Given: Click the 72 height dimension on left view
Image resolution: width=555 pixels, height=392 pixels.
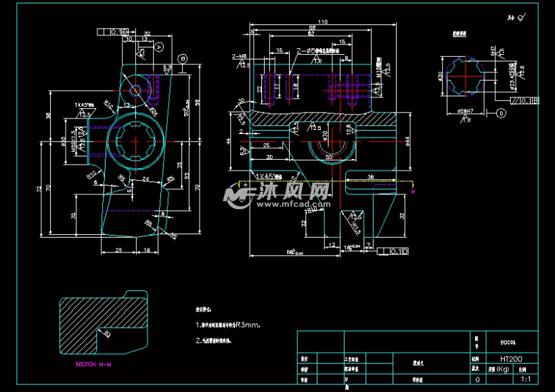Looking at the screenshot, I should click(39, 189).
